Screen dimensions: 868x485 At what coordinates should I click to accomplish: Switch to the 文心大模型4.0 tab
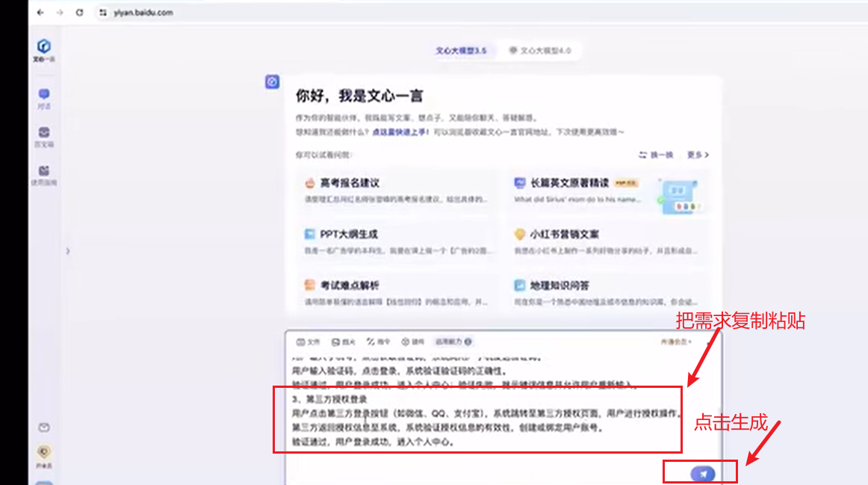pos(540,50)
